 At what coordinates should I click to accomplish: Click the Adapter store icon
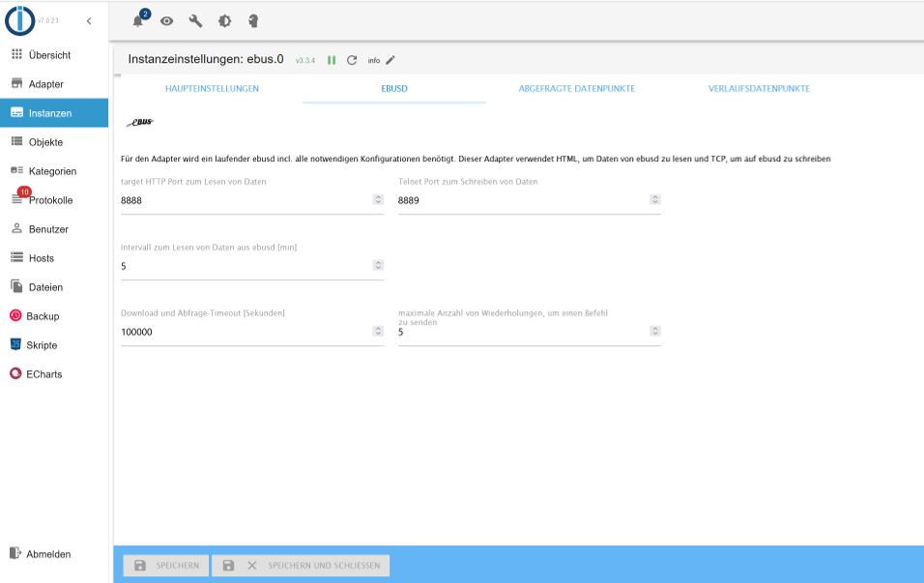[16, 83]
